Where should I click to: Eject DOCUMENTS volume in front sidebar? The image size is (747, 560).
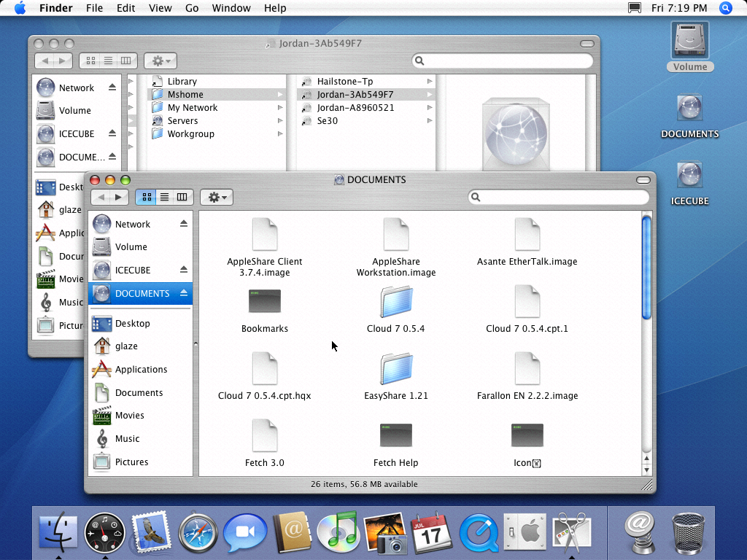(184, 293)
